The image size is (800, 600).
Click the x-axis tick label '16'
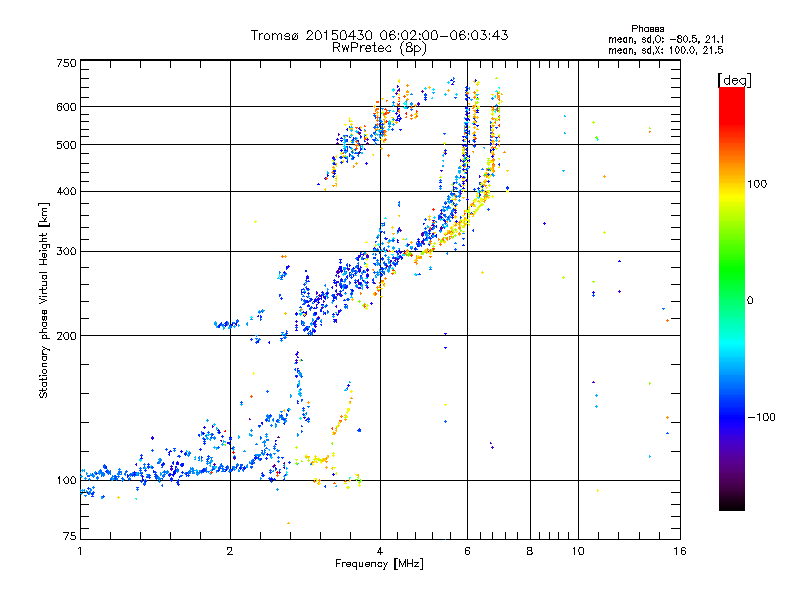click(680, 551)
